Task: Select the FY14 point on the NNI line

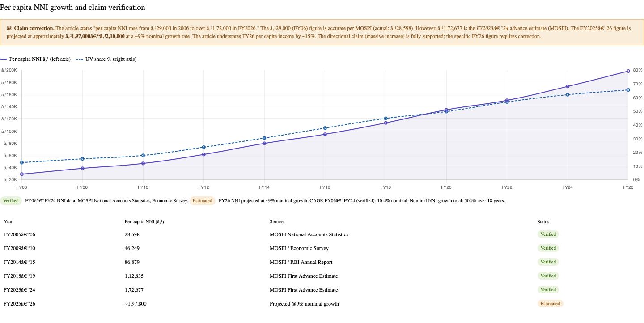Action: tap(264, 143)
